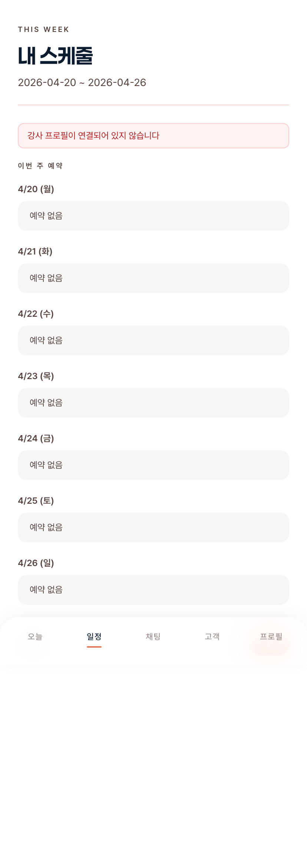Click the 내 스케줄 page title
The width and height of the screenshot is (307, 868).
pos(55,56)
